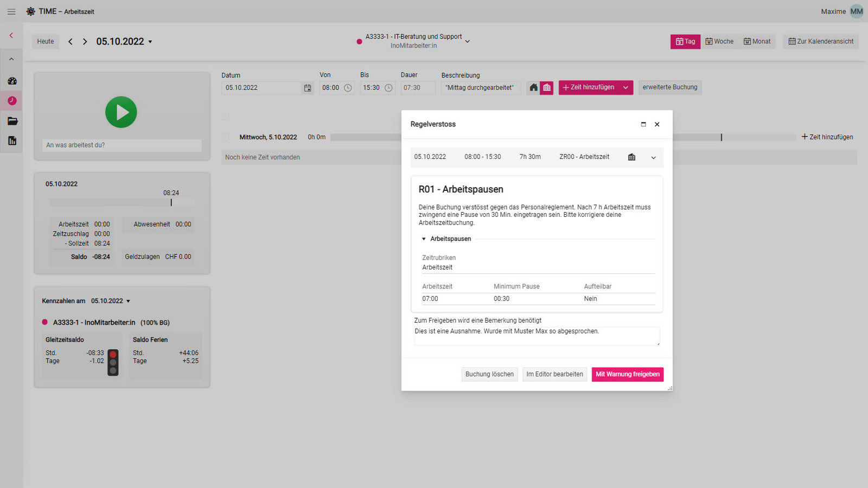
Task: Select the home office house icon
Action: click(534, 88)
